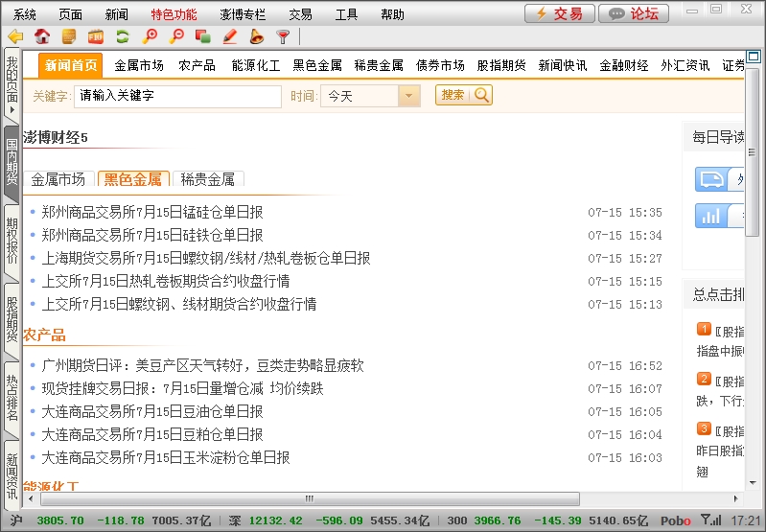Image resolution: width=766 pixels, height=532 pixels.
Task: Open the 特色功能 menu
Action: tap(174, 14)
